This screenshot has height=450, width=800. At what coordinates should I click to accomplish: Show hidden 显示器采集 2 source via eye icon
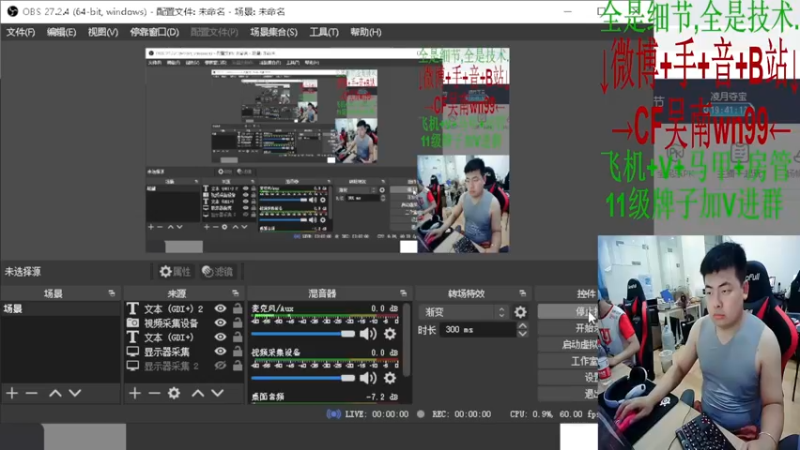220,366
